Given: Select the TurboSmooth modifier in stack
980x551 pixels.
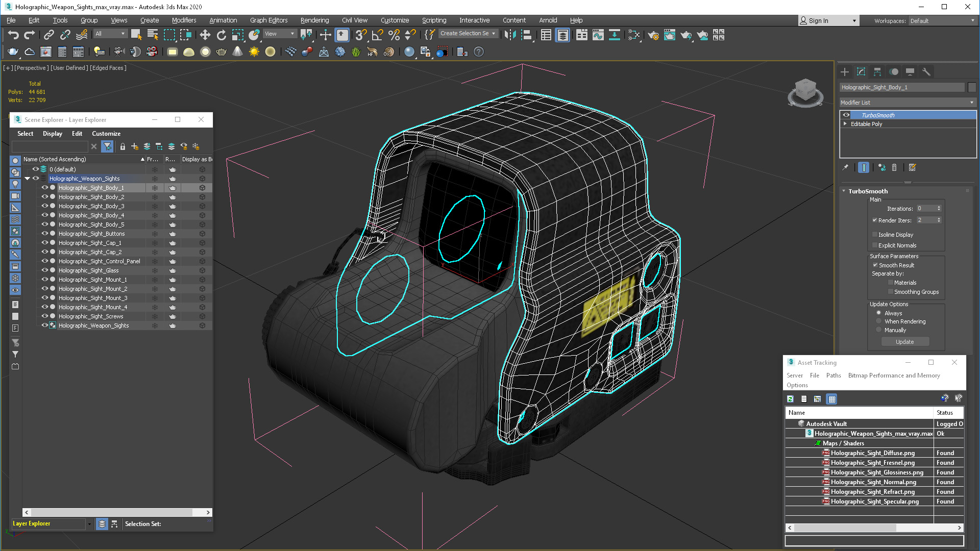Looking at the screenshot, I should click(x=878, y=114).
